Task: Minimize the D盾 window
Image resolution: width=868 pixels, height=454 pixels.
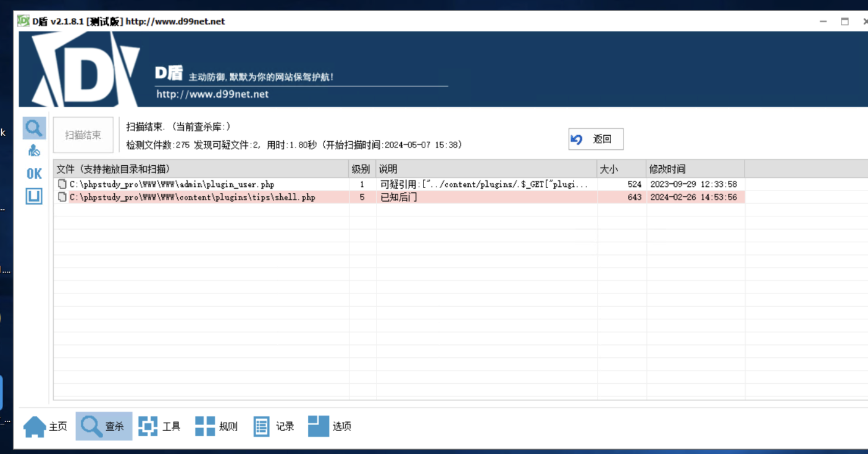Action: pos(824,21)
